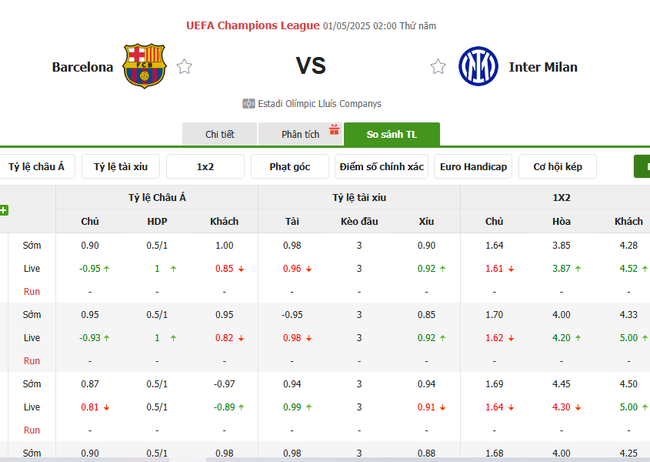Open the Estadi Olímpic Lluís Companys link
650x462 pixels.
(x=319, y=103)
